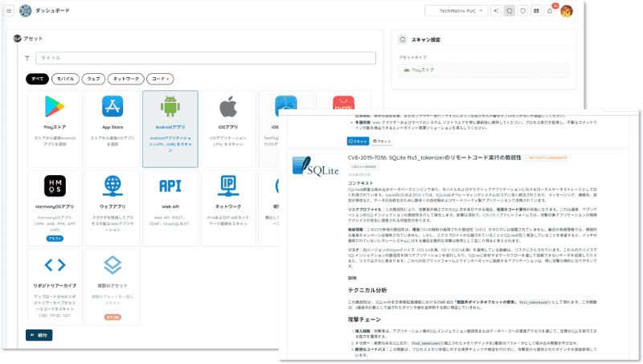This screenshot has height=364, width=643.
Task: Click the Playストア asset type field
Action: point(484,70)
